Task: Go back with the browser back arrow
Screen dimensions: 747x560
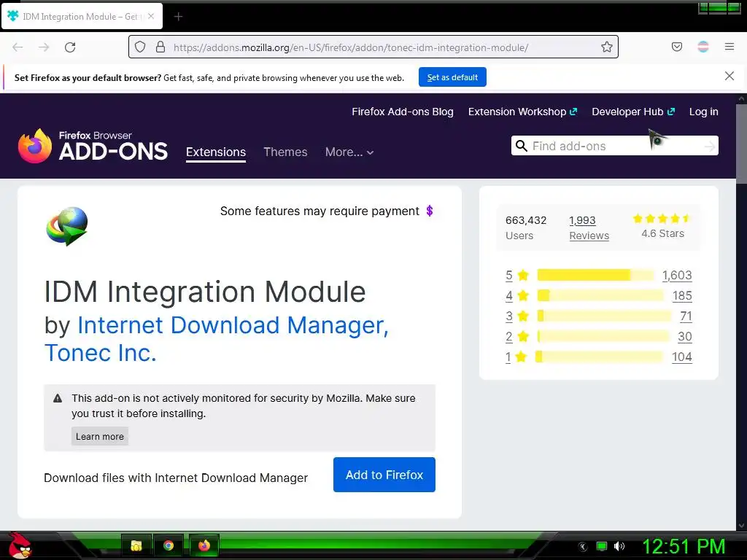Action: [18, 47]
